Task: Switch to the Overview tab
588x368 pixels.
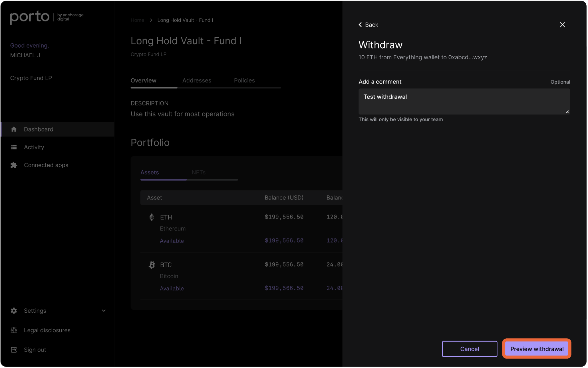Action: point(144,80)
